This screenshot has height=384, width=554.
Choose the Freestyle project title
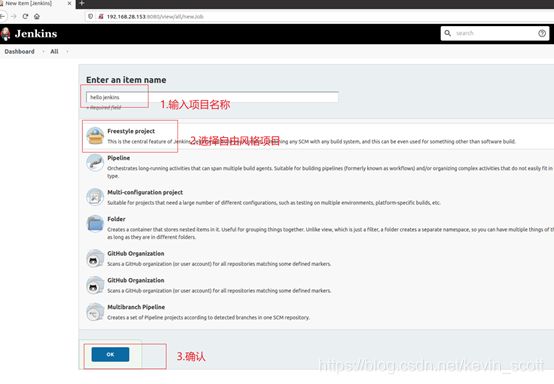pos(131,131)
